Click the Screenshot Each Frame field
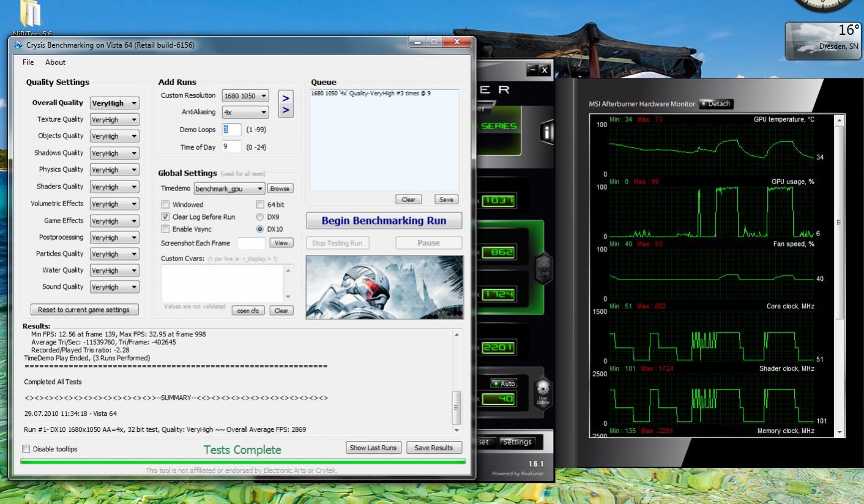 point(251,243)
